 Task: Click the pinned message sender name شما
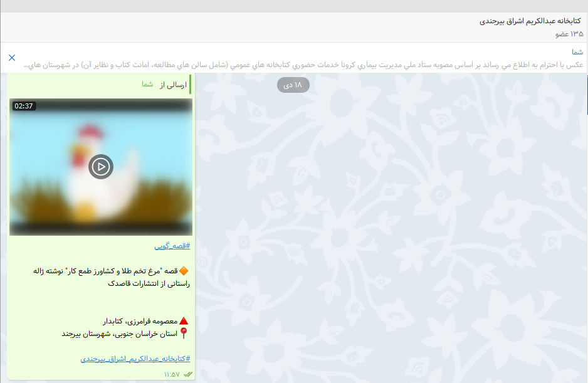[x=577, y=52]
